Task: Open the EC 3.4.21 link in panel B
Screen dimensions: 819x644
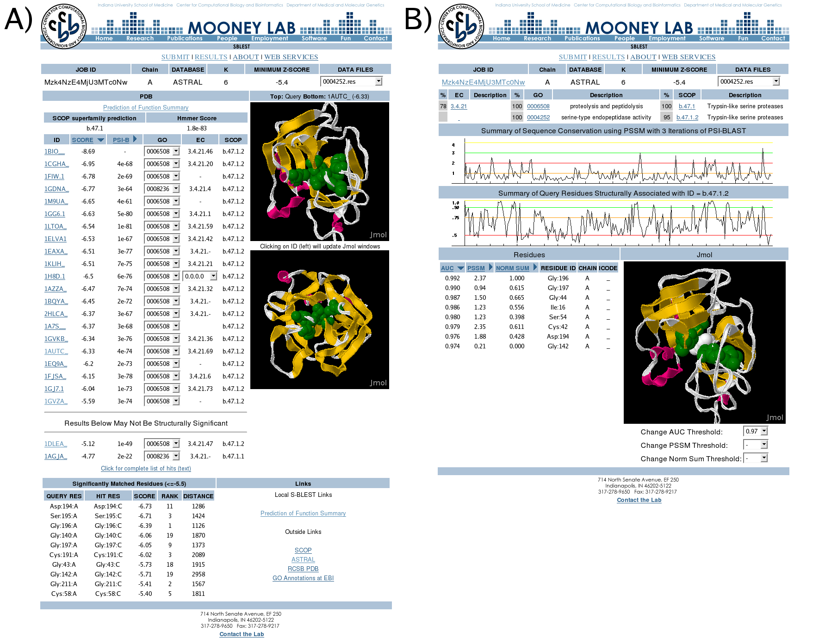Action: 459,106
